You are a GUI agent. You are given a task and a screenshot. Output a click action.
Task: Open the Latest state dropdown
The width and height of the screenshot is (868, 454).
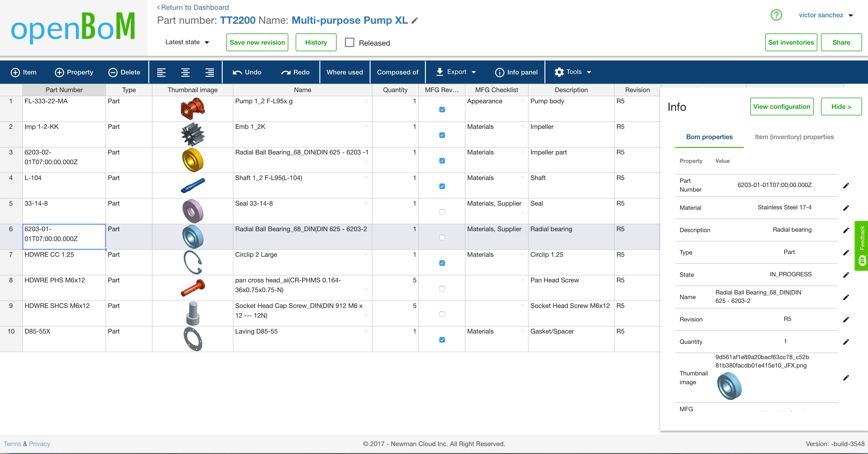pos(187,42)
